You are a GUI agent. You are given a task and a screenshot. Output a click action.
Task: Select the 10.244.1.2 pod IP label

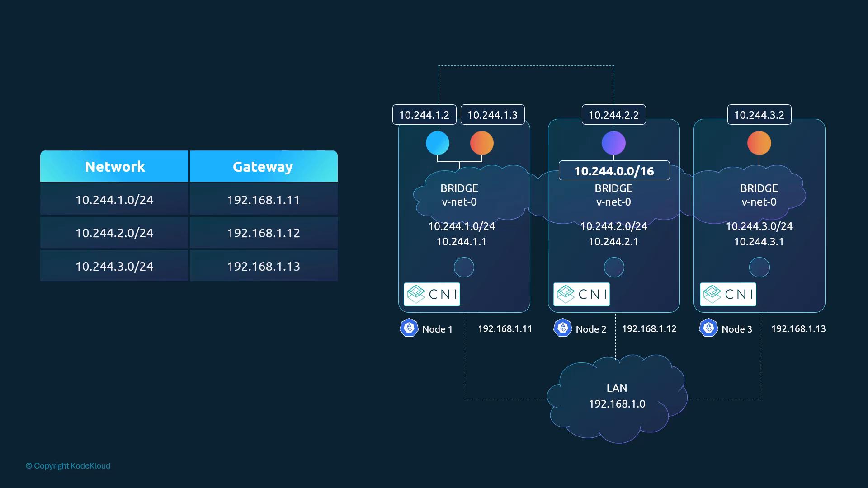[x=425, y=115]
